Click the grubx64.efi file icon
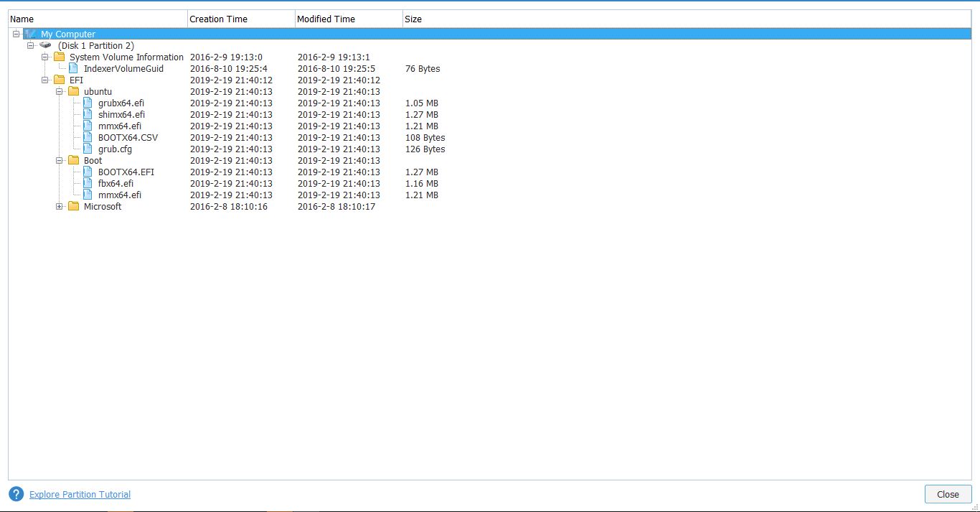Image resolution: width=980 pixels, height=512 pixels. [88, 103]
